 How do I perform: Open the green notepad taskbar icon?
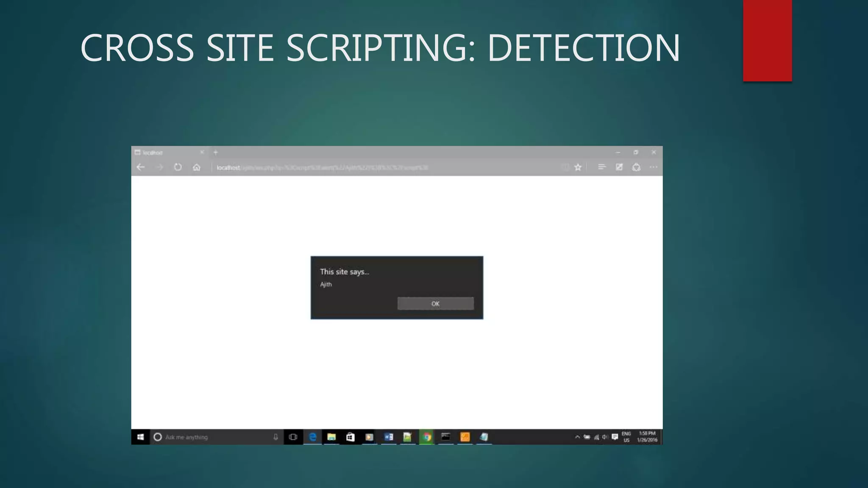click(408, 437)
